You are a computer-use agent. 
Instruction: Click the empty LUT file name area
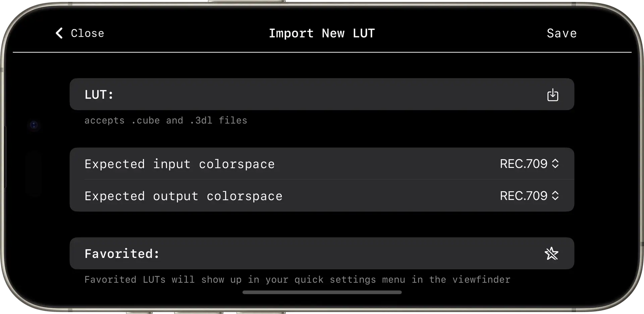coord(322,94)
